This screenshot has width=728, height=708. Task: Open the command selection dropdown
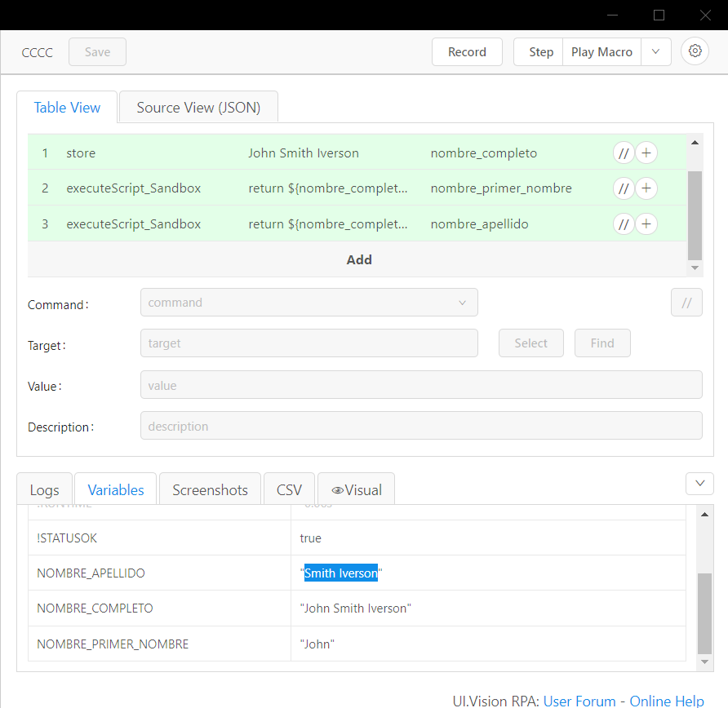309,303
